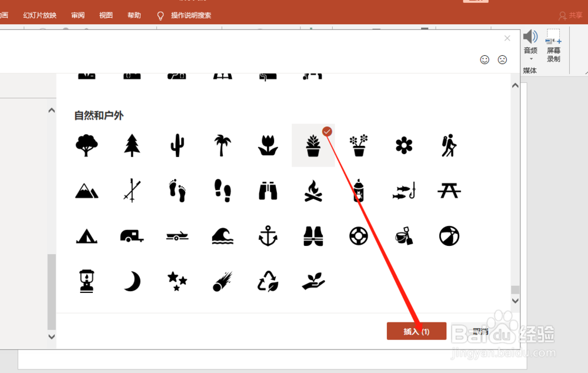
Task: Choose the sand bucket and shovel icon
Action: point(404,236)
